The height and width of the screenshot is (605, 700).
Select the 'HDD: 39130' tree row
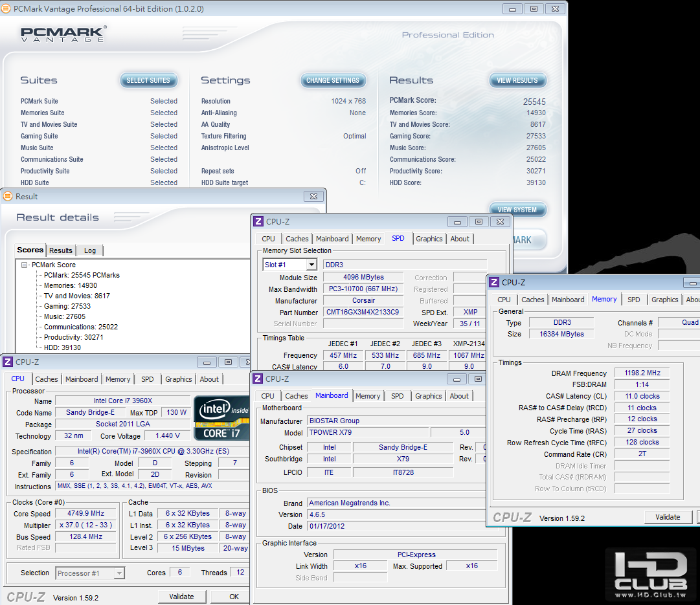click(x=63, y=347)
